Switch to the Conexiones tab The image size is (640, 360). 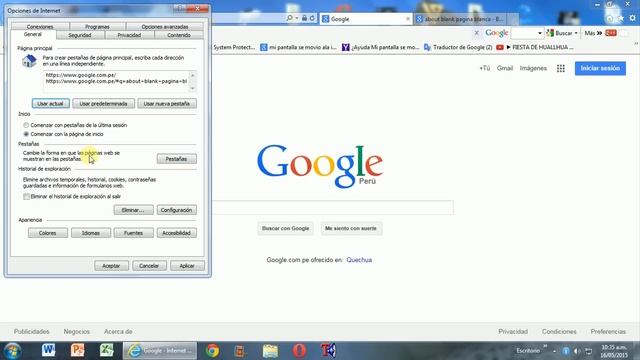coord(40,27)
